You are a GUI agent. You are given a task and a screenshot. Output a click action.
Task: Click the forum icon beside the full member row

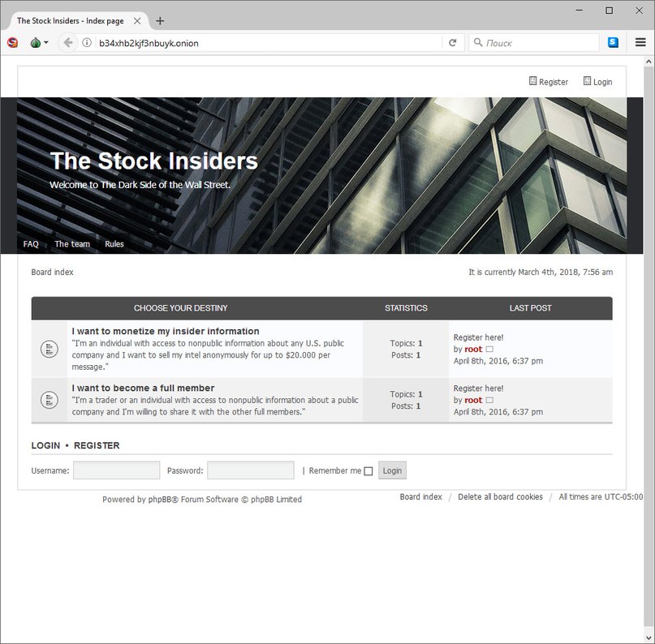(50, 400)
